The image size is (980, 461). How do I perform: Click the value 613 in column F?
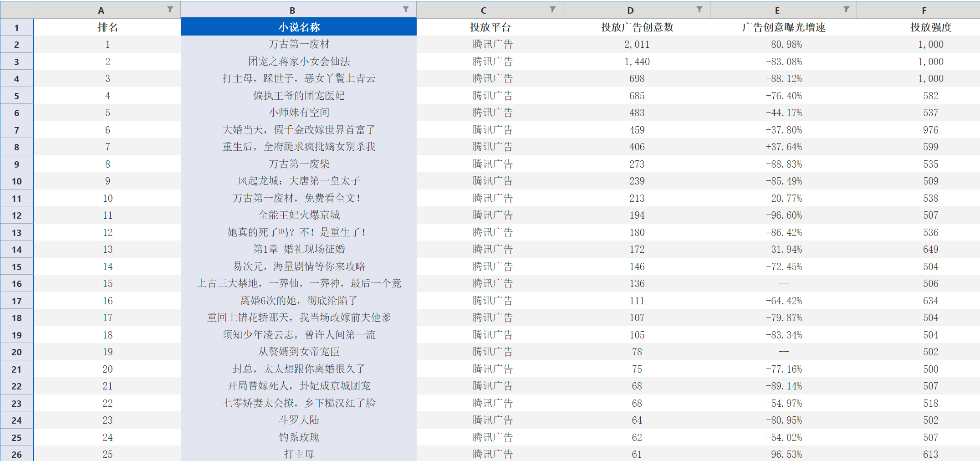(x=931, y=454)
